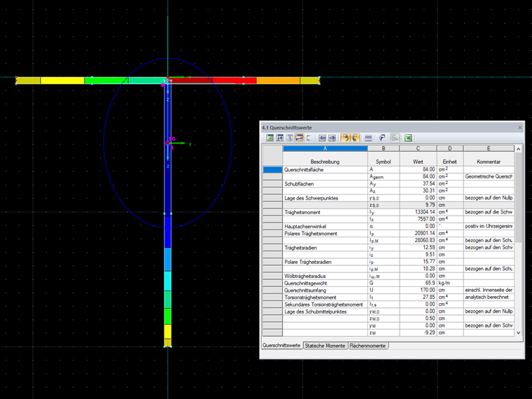Open the Flächenmomente tab
Viewport: 532px width, 399px height.
(368, 346)
